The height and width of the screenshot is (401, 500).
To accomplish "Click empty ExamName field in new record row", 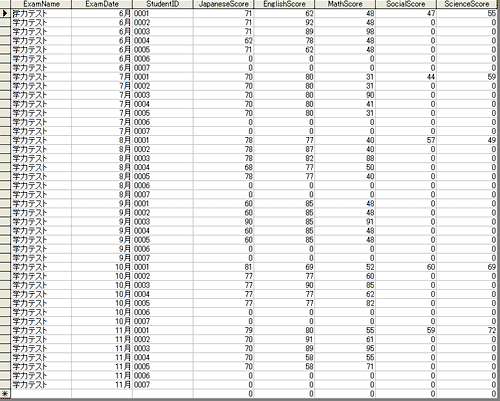I will pyautogui.click(x=41, y=394).
